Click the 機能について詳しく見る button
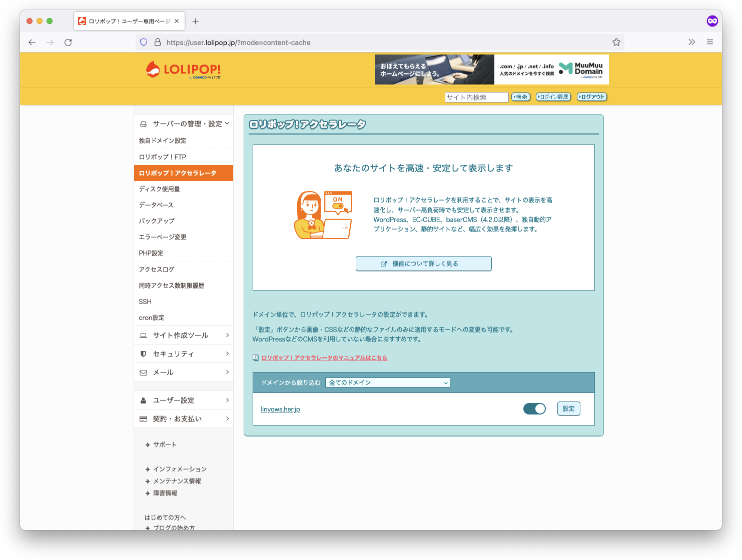 (x=423, y=263)
